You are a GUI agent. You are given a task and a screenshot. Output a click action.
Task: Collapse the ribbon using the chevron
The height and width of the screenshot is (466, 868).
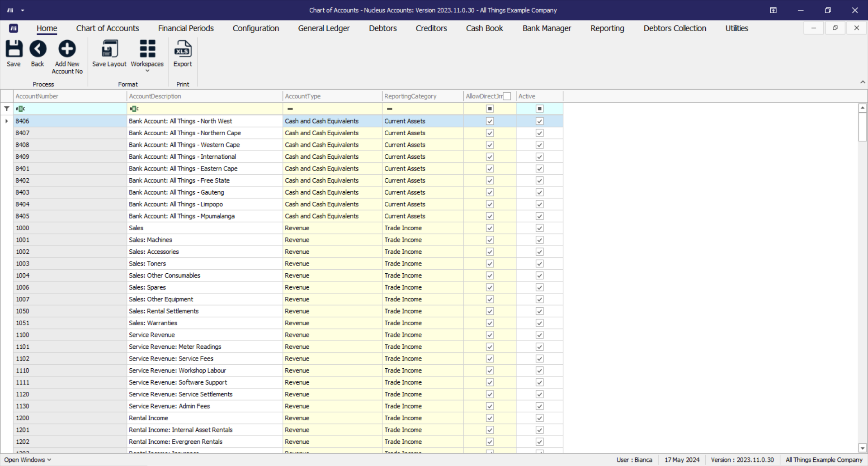click(x=863, y=82)
